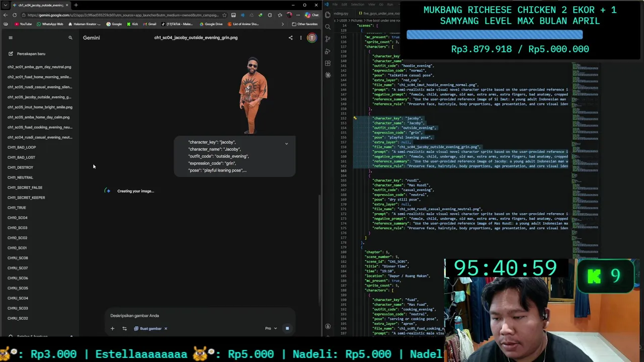Open the List of Anime Sho bookmark
Screen dimensions: 644x362
pos(244,24)
